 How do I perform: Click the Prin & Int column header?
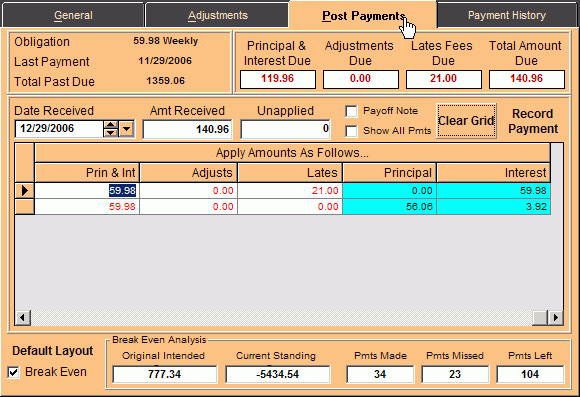point(87,173)
